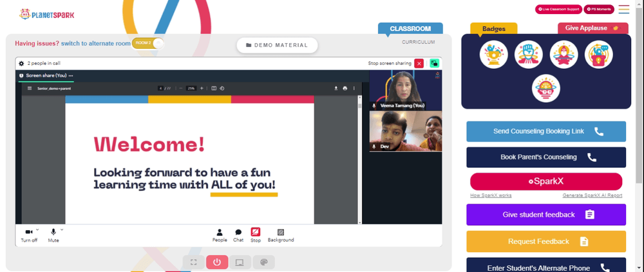This screenshot has height=272, width=644.
Task: Open call settings gear icon
Action: tap(21, 64)
